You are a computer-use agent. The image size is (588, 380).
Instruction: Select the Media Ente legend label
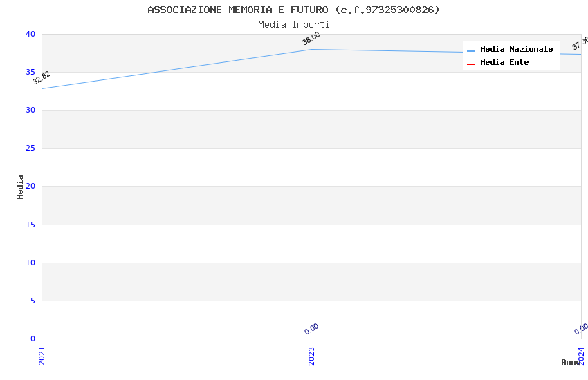tap(504, 63)
